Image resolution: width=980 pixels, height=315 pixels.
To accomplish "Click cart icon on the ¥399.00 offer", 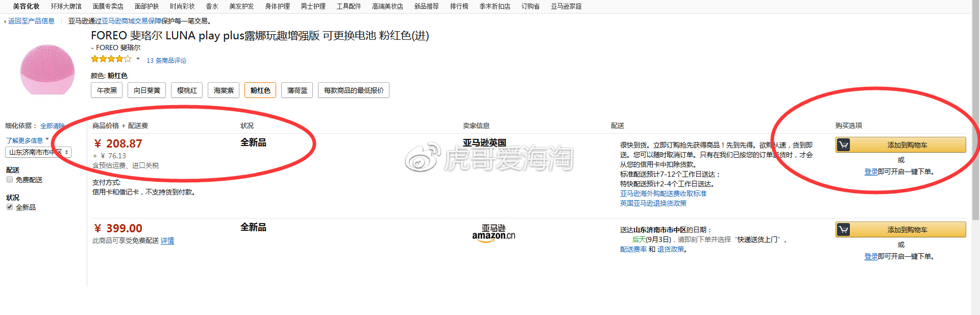I will click(844, 230).
